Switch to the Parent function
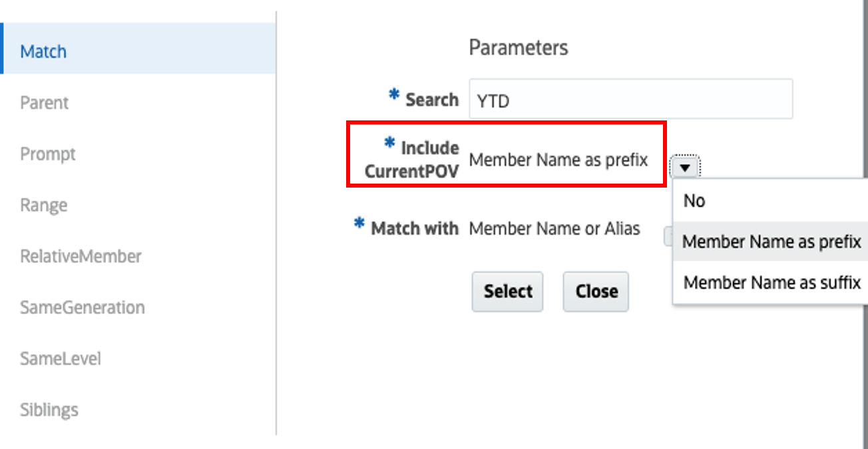This screenshot has height=449, width=868. pos(45,102)
